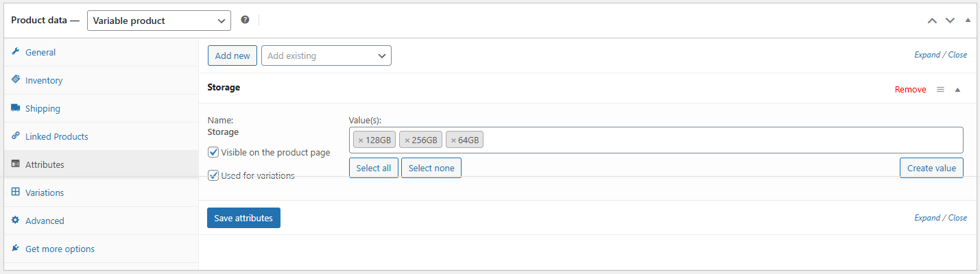Switch to the Variations tab
The width and height of the screenshot is (980, 274).
click(x=45, y=192)
